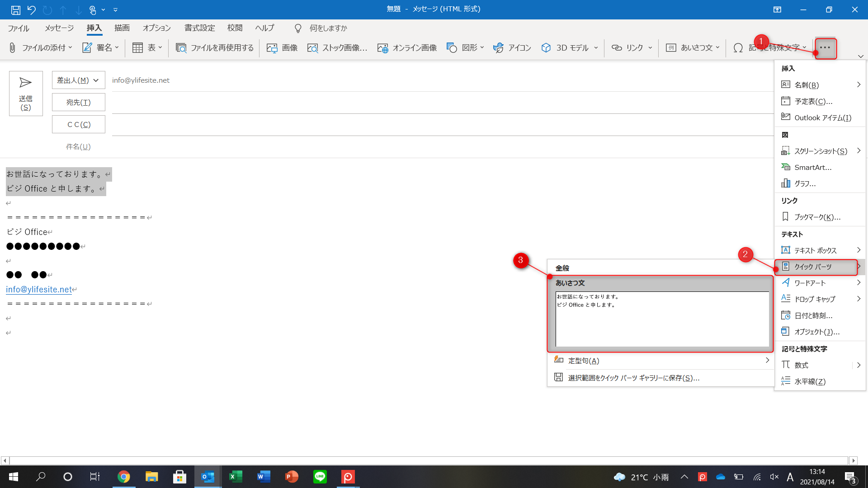Image resolution: width=868 pixels, height=488 pixels.
Task: Switch to 校閲 tab
Action: pyautogui.click(x=235, y=28)
